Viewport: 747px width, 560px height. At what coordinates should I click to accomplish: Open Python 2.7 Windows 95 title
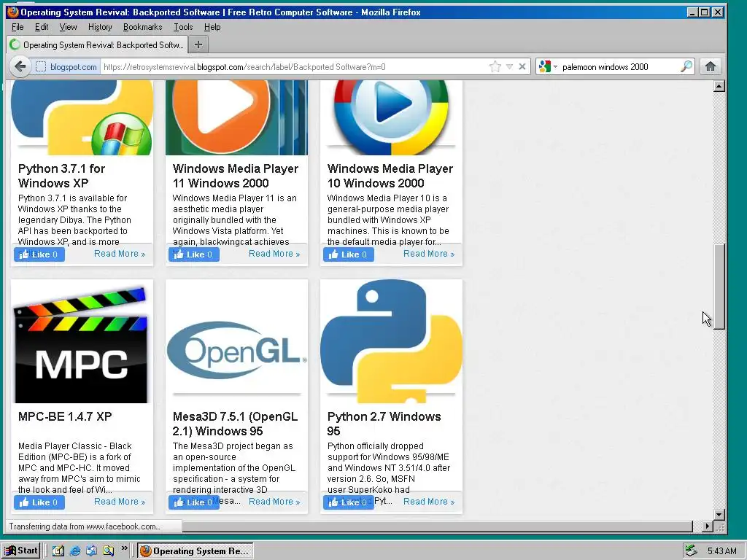pos(384,424)
